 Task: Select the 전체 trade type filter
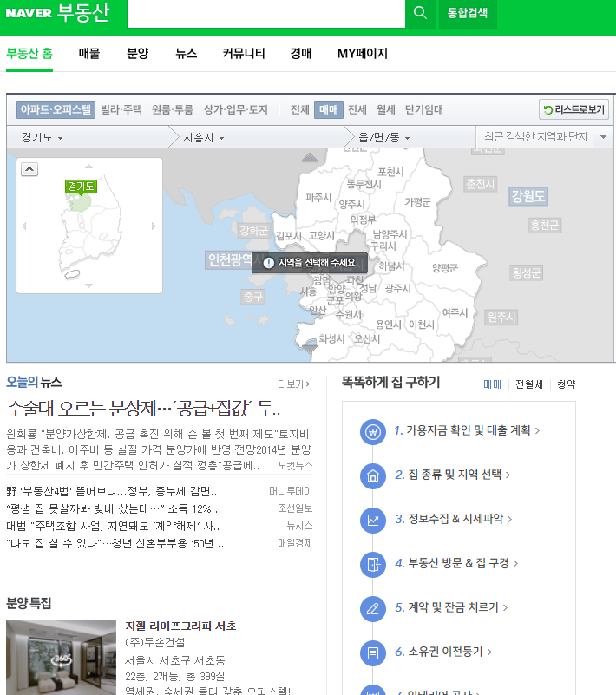299,109
